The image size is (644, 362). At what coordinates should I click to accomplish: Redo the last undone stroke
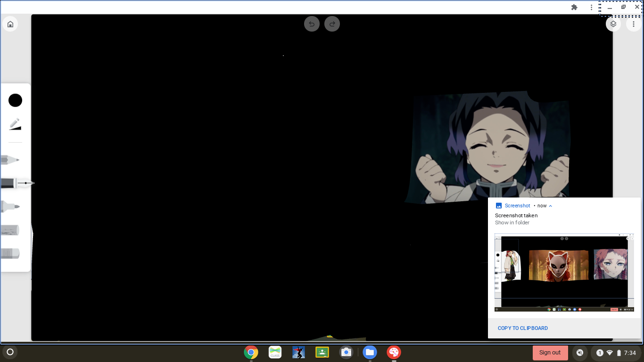point(332,24)
